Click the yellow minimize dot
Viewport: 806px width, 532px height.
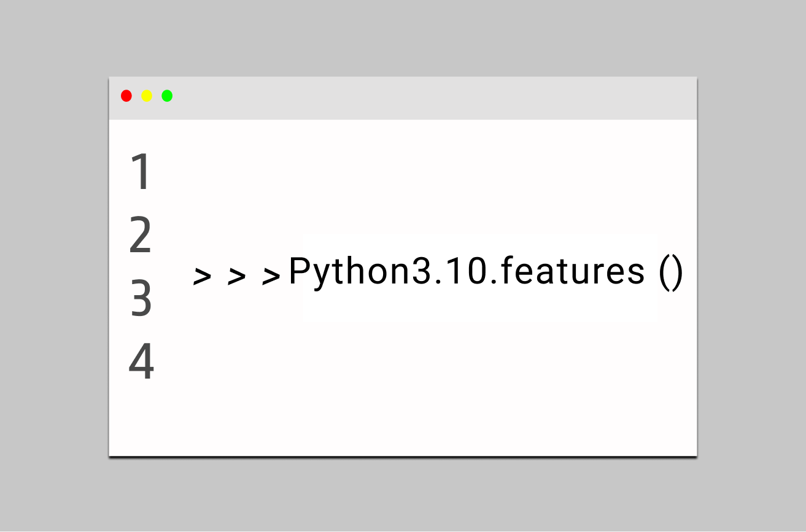pyautogui.click(x=147, y=96)
